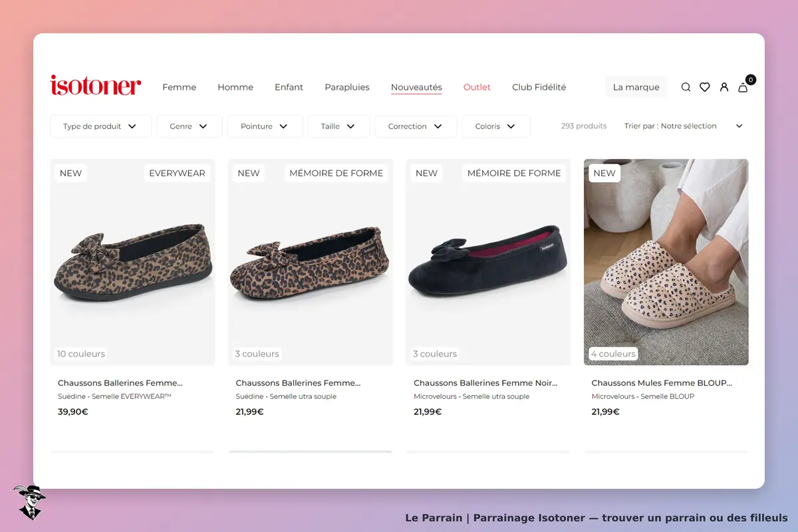This screenshot has height=532, width=798.
Task: Click the 4 couleurs label
Action: pyautogui.click(x=613, y=354)
